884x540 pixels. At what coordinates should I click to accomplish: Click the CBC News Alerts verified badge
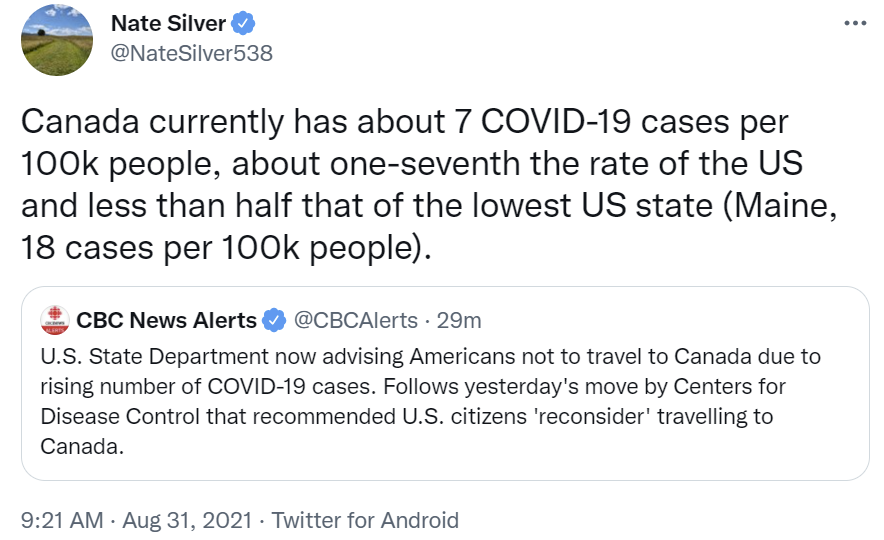[x=275, y=320]
